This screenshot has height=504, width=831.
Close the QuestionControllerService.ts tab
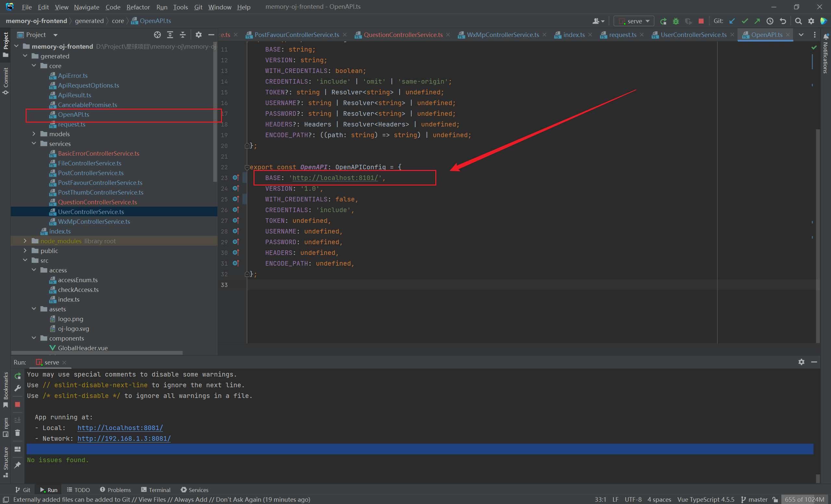pyautogui.click(x=448, y=35)
